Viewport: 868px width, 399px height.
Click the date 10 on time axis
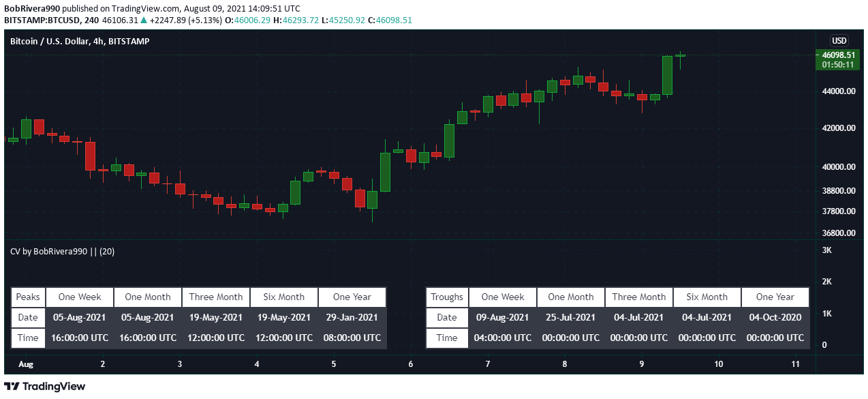click(x=719, y=365)
